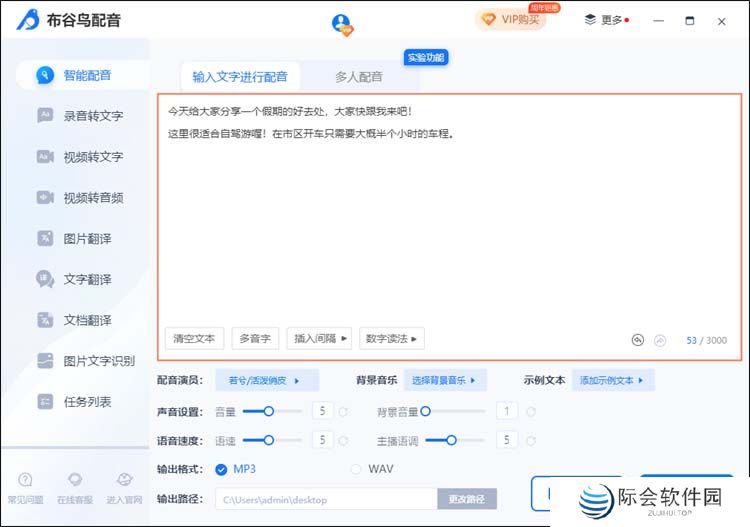Switch to 多人配音 tab
Viewport: 750px width, 527px height.
click(x=359, y=77)
